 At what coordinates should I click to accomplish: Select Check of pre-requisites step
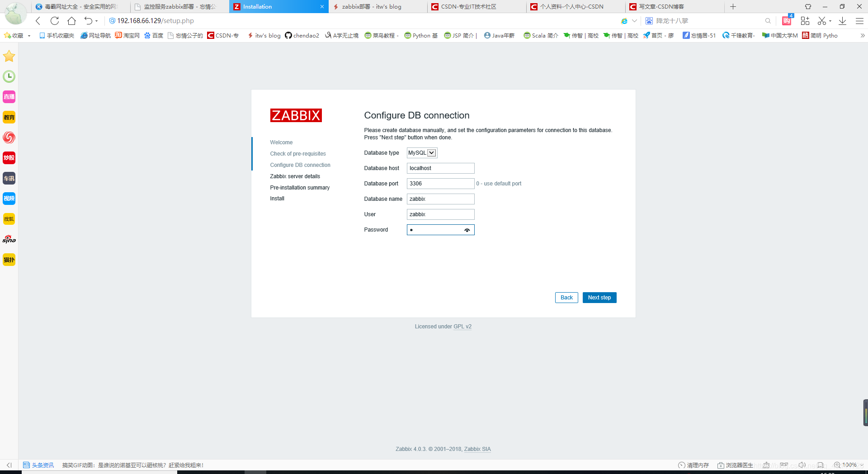click(298, 154)
